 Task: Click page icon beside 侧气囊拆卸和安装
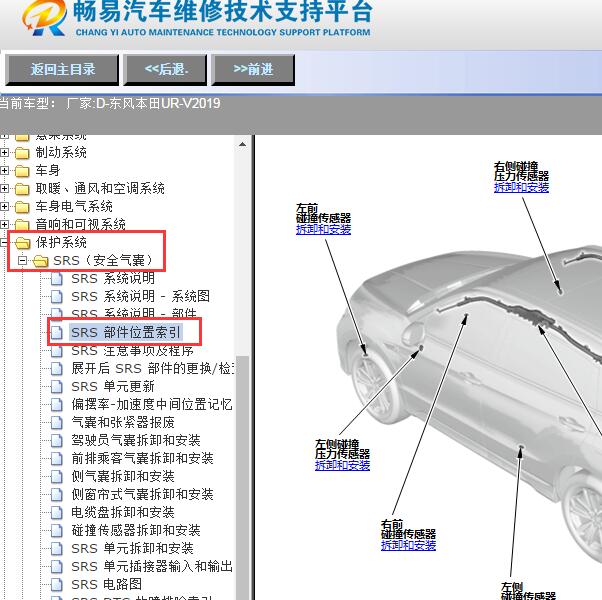point(57,476)
